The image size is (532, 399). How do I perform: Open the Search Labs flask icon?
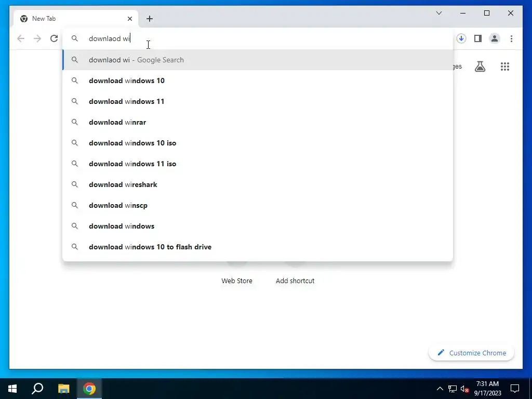tap(480, 66)
